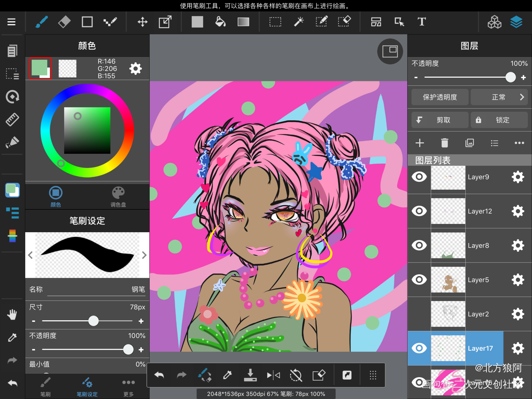Toggle the Layers panel stack icon
The width and height of the screenshot is (532, 399).
(x=516, y=22)
